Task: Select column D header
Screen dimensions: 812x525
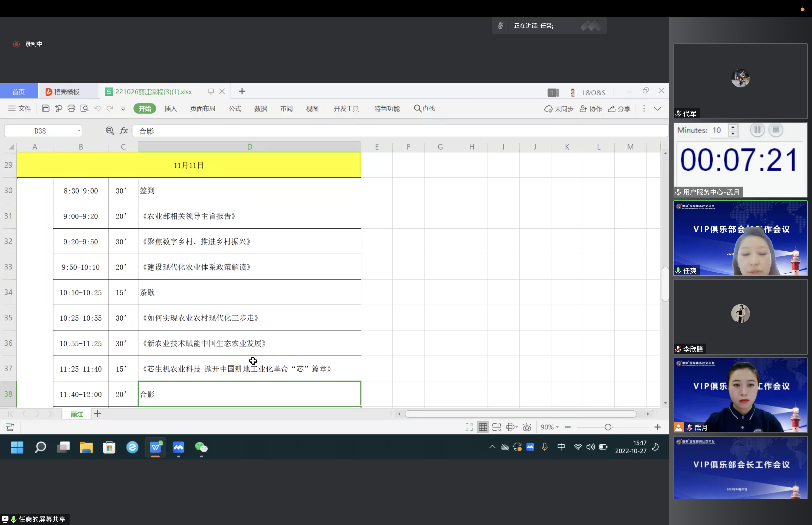Action: coord(250,147)
